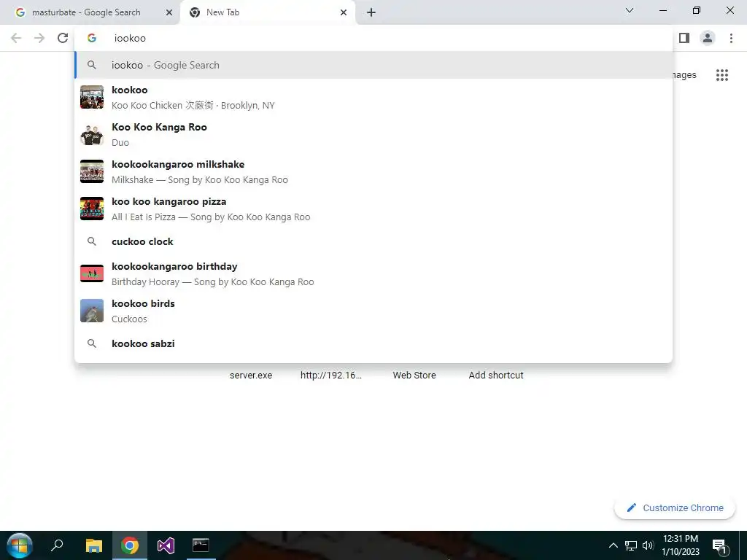The image size is (747, 560).
Task: Click the Customize Chrome button
Action: (x=675, y=507)
